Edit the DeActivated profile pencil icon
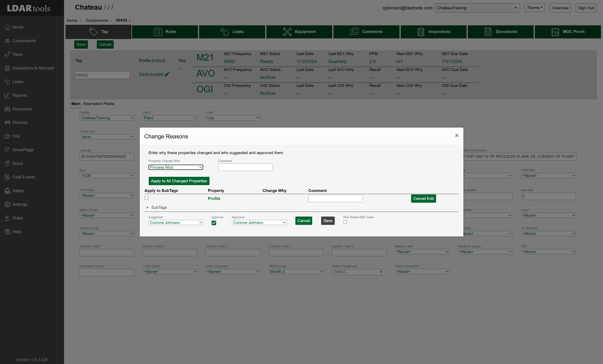The width and height of the screenshot is (603, 364). [167, 74]
